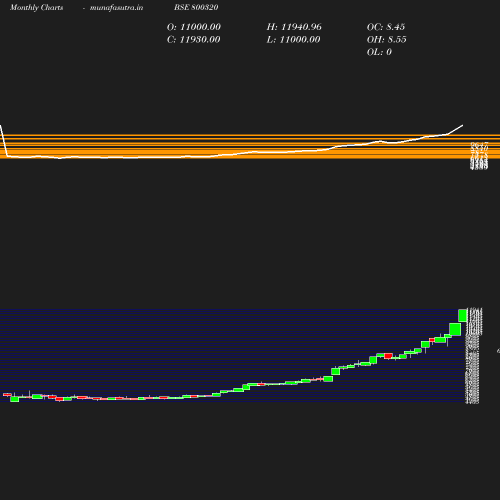Click the orange horizontal band in upper chart
500x500 pixels.
pyautogui.click(x=250, y=147)
